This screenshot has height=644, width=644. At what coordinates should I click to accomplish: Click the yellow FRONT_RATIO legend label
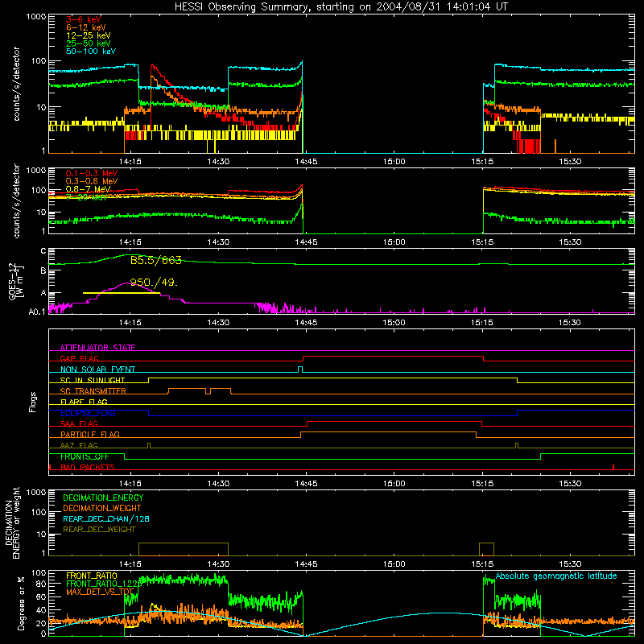tap(92, 576)
